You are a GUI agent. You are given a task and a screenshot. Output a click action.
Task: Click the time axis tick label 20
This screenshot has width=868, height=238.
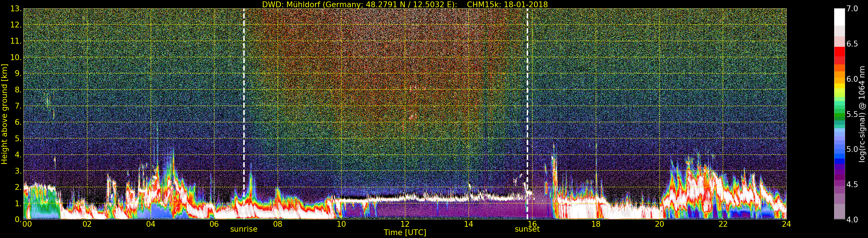[659, 224]
